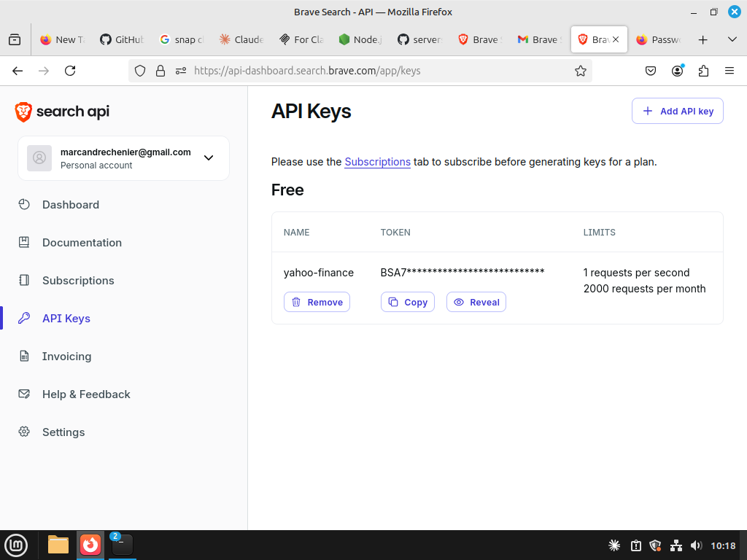Open the Firefox hamburger application menu
Image resolution: width=747 pixels, height=560 pixels.
click(729, 71)
